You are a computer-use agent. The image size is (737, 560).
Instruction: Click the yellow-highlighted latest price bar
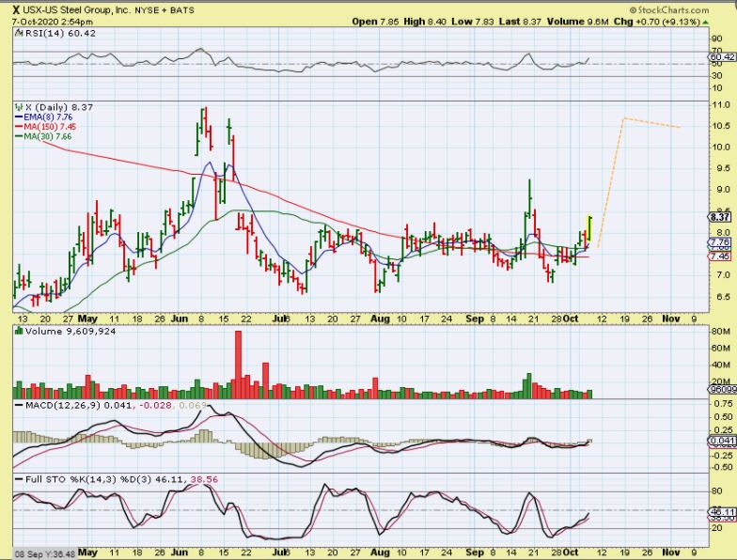(588, 228)
